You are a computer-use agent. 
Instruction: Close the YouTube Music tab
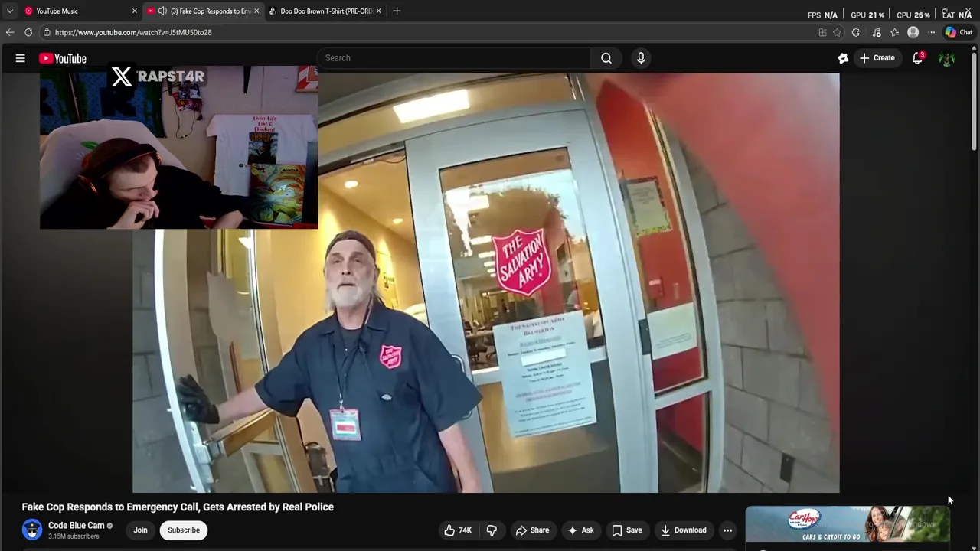click(134, 11)
